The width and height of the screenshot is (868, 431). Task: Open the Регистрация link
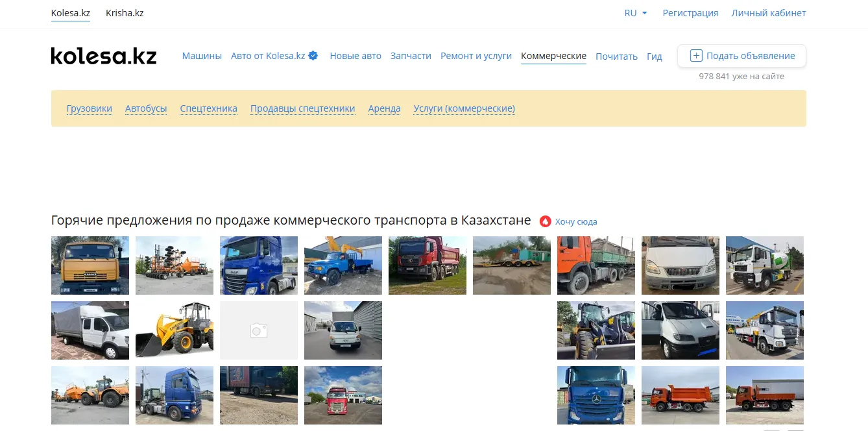pos(690,13)
